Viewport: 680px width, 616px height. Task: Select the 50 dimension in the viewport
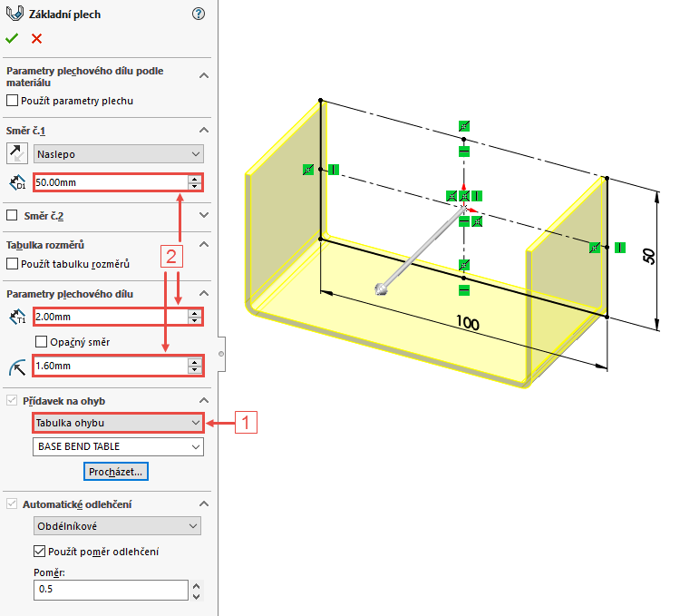click(649, 256)
